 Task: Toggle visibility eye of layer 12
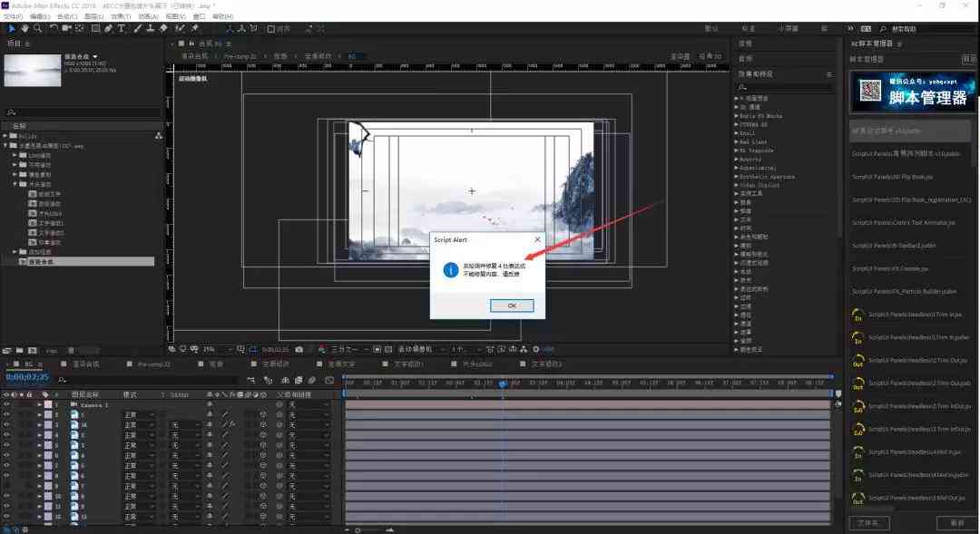point(6,517)
